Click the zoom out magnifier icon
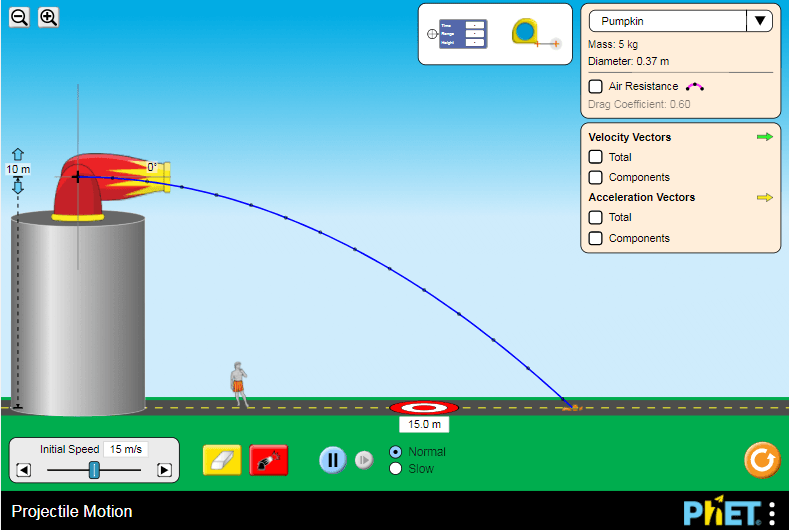This screenshot has height=530, width=789. coord(19,17)
